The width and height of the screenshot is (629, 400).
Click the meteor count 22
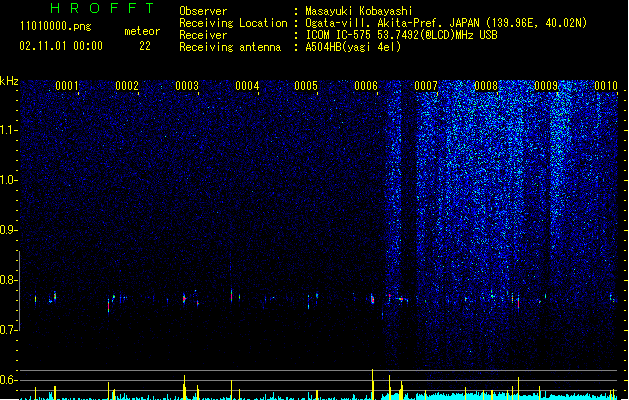coord(145,46)
